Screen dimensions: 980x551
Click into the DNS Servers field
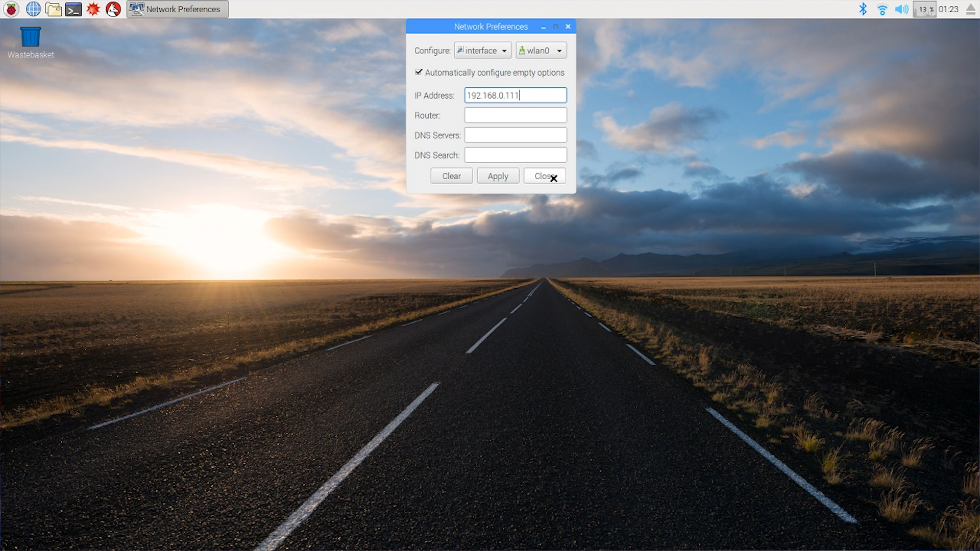[x=515, y=135]
